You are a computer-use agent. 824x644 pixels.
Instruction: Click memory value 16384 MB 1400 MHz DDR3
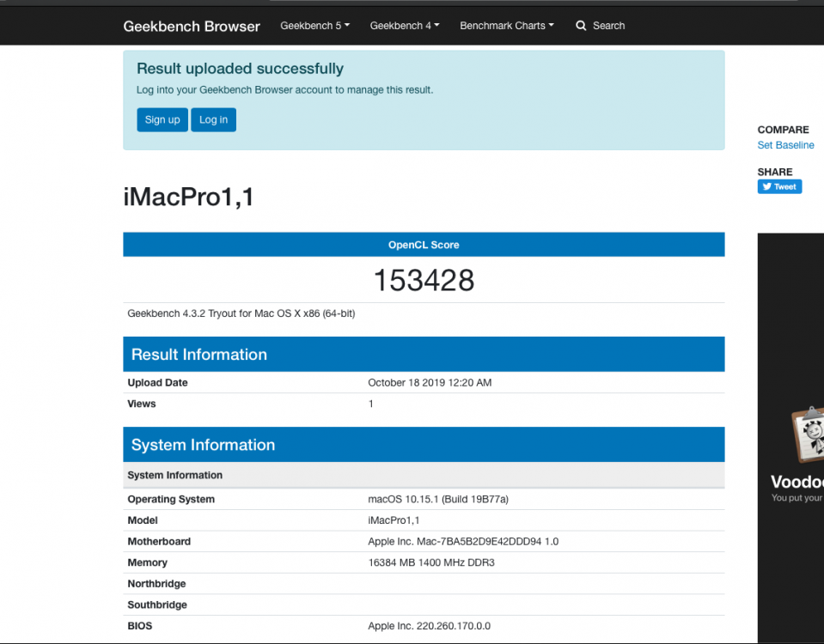[x=431, y=562]
